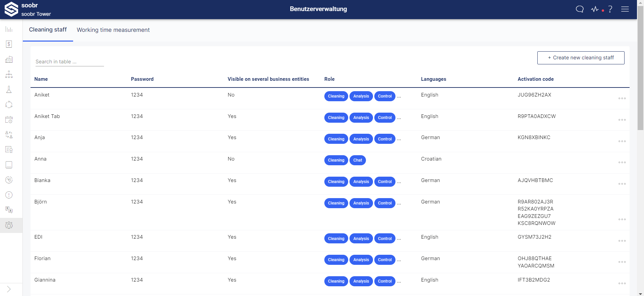Click the Analysis role badge for Aniket Tab
Screen dimensions: 644x296
(x=361, y=118)
